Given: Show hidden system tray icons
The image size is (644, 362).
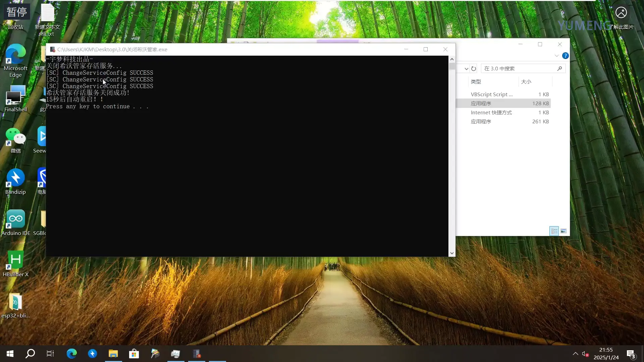Looking at the screenshot, I should [575, 354].
